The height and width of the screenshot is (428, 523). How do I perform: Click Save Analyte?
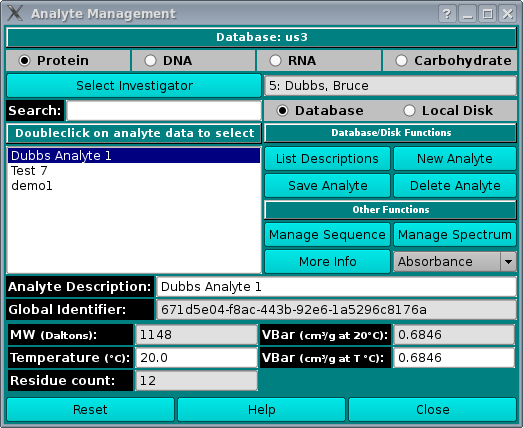click(327, 185)
